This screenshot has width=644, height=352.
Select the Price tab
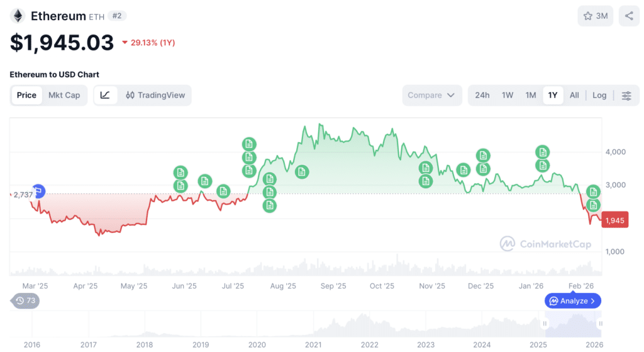click(26, 95)
